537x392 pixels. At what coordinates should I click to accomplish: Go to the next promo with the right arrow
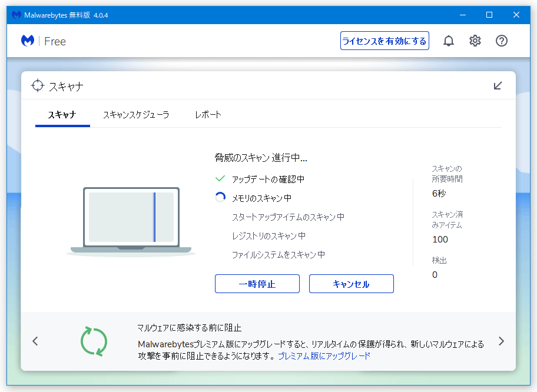tap(502, 341)
